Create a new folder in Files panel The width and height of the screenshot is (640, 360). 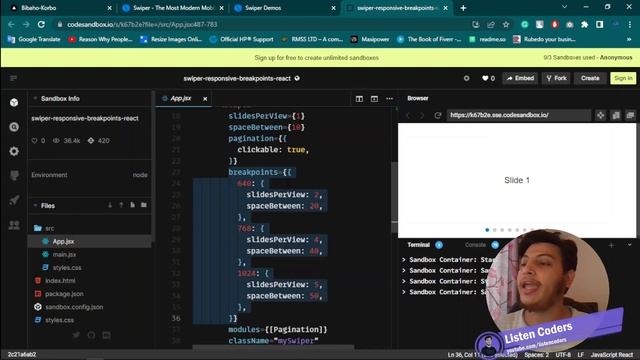point(144,205)
